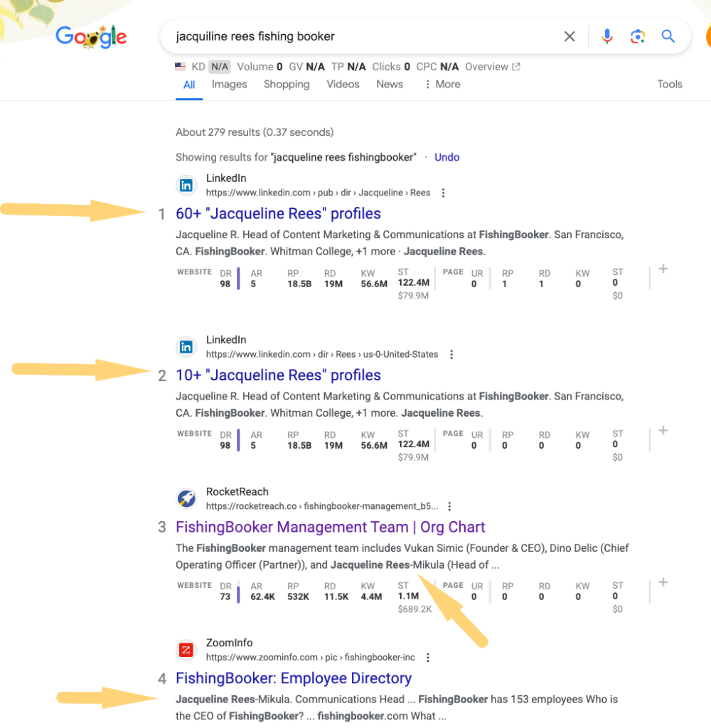Open three-dot options for ZoomInfo result

point(427,658)
